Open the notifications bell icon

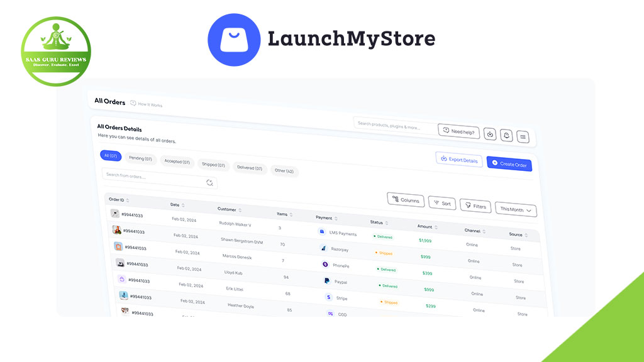point(506,136)
